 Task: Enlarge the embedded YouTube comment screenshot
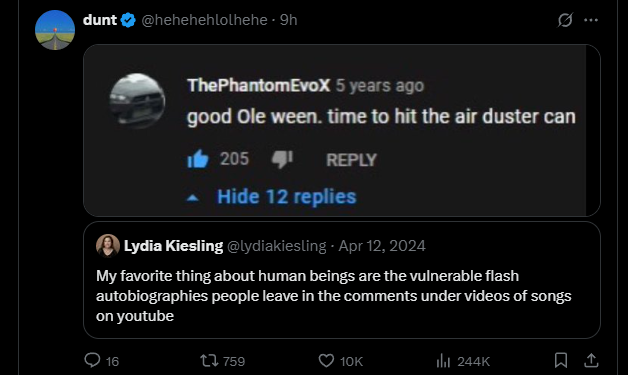click(342, 130)
